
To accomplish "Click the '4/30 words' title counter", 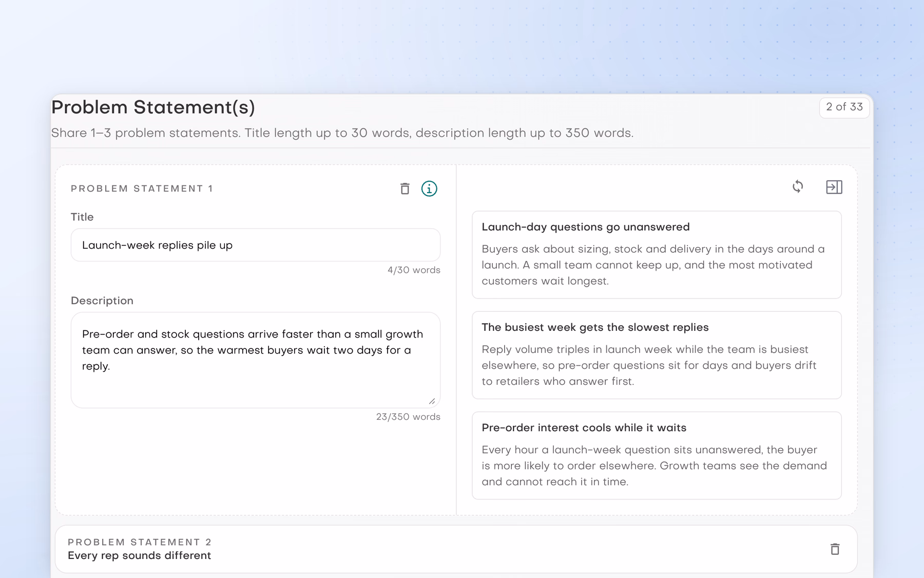I will tap(414, 270).
